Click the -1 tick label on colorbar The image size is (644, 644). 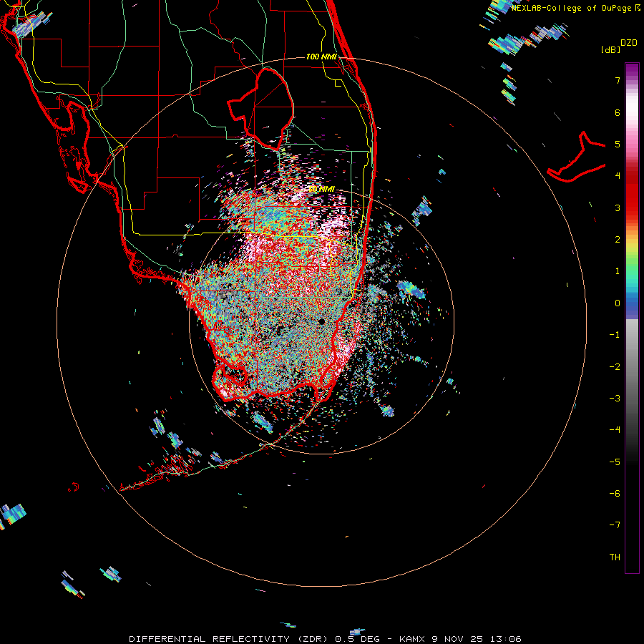click(x=615, y=335)
